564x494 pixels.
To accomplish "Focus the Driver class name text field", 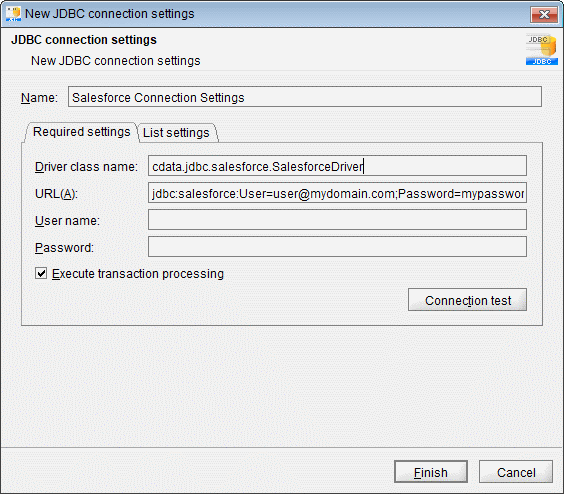I will click(337, 166).
